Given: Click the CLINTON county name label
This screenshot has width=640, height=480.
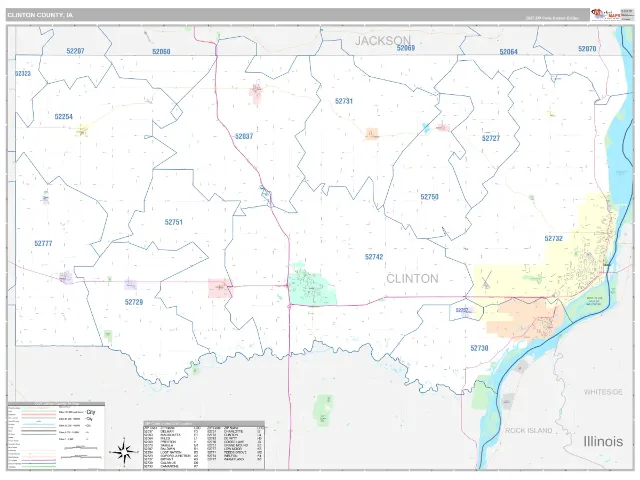Looking at the screenshot, I should [412, 279].
